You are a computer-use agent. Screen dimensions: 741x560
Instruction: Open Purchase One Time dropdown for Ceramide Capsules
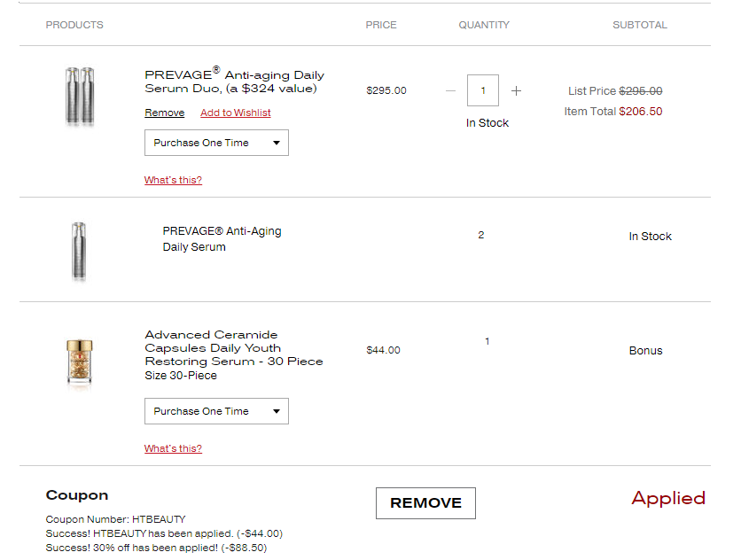pos(216,411)
